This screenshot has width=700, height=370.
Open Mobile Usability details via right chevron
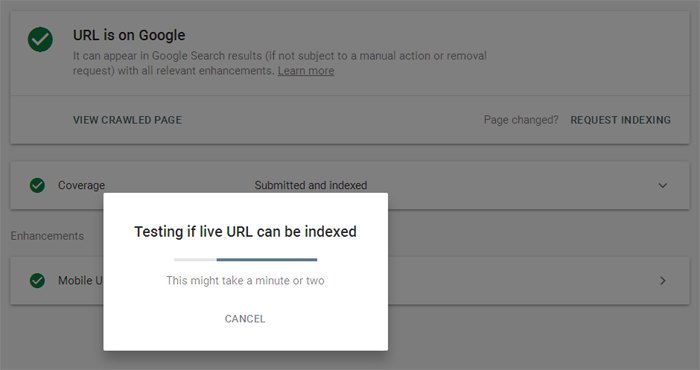click(x=663, y=281)
